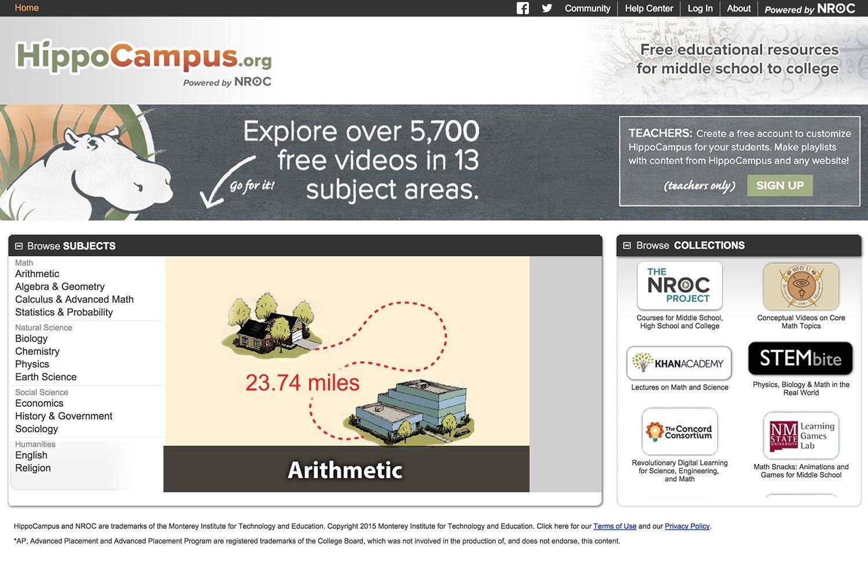Select Arithmetic subject

coord(37,274)
